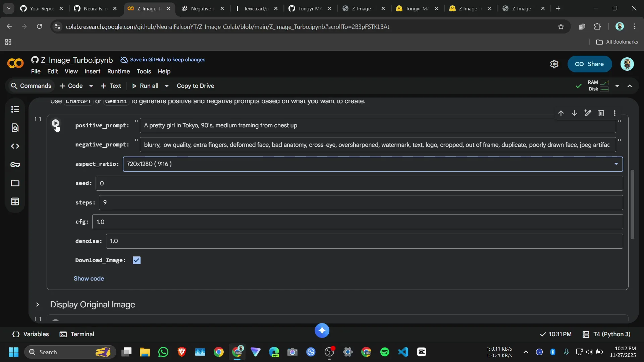This screenshot has width=644, height=362.
Task: Open the find and replace sidebar
Action: tap(15, 128)
